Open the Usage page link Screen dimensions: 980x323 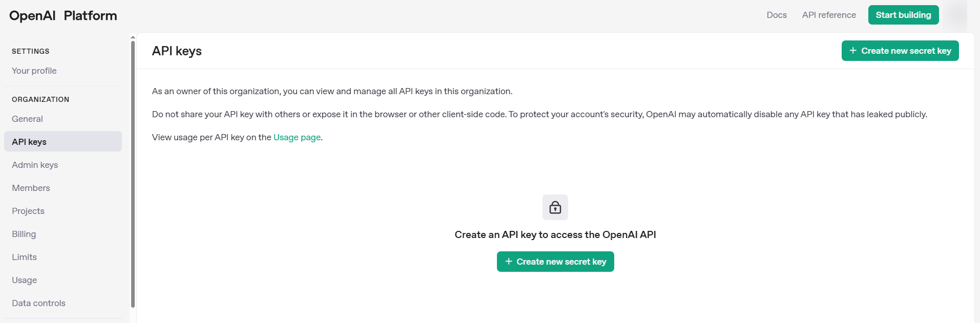pyautogui.click(x=297, y=137)
